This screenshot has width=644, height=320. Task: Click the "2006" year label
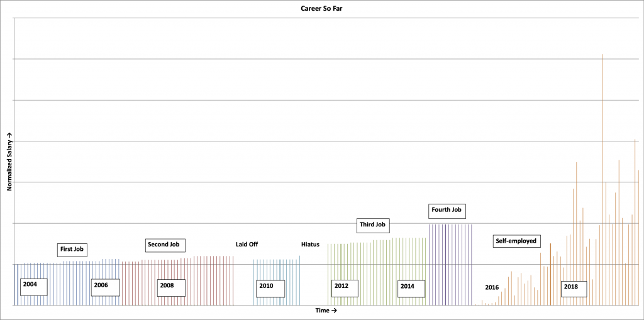click(106, 287)
